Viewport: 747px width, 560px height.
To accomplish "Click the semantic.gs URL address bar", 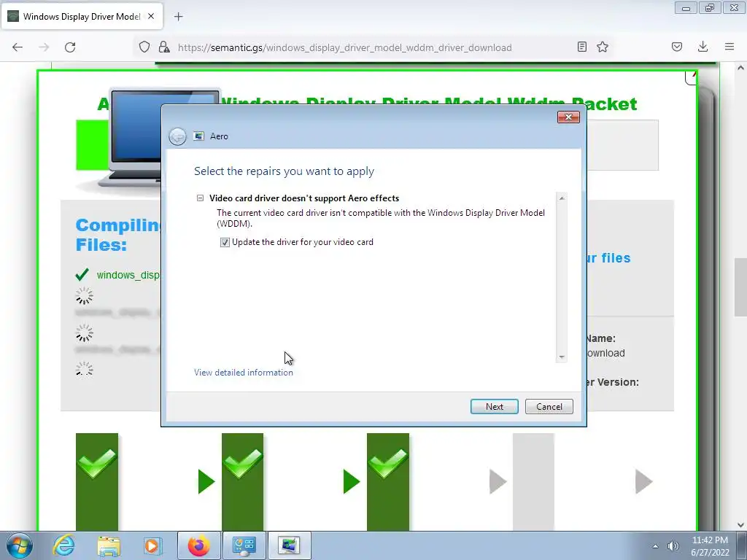I will [345, 47].
